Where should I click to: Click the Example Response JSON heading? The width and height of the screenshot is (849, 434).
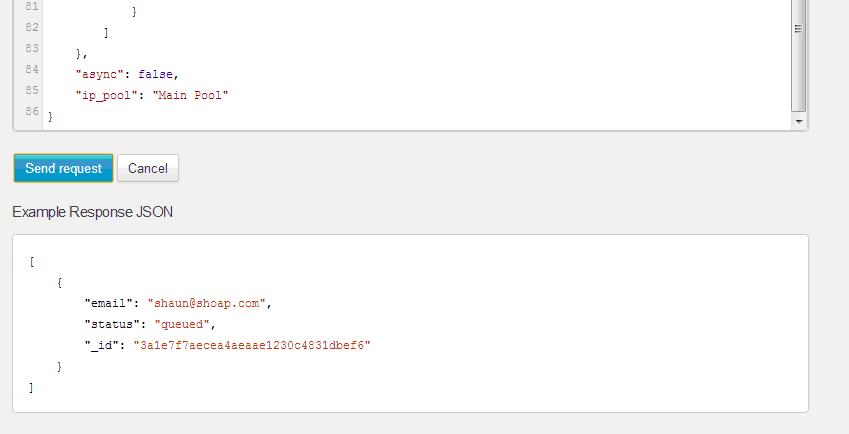pyautogui.click(x=93, y=212)
